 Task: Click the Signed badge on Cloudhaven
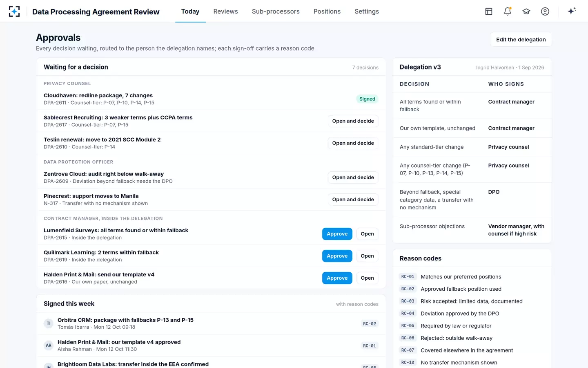pyautogui.click(x=367, y=99)
